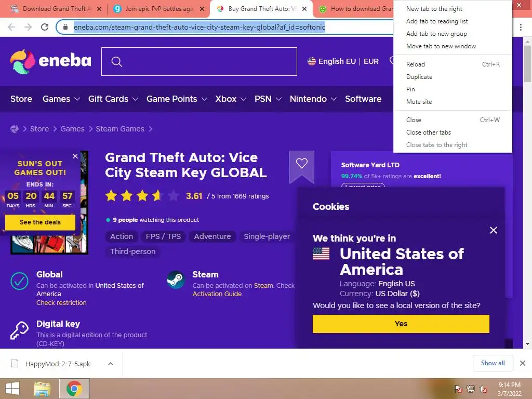Click Show all downloads button
The height and width of the screenshot is (399, 532).
pyautogui.click(x=493, y=363)
